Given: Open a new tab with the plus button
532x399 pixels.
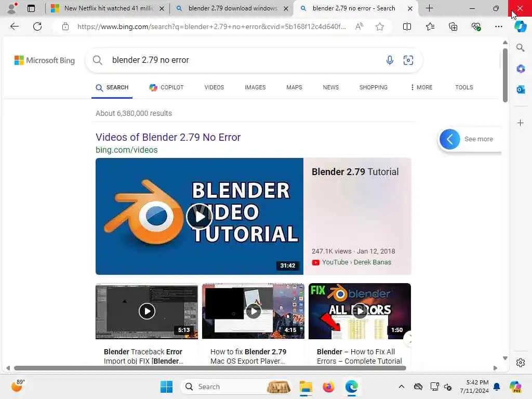Looking at the screenshot, I should tap(429, 8).
